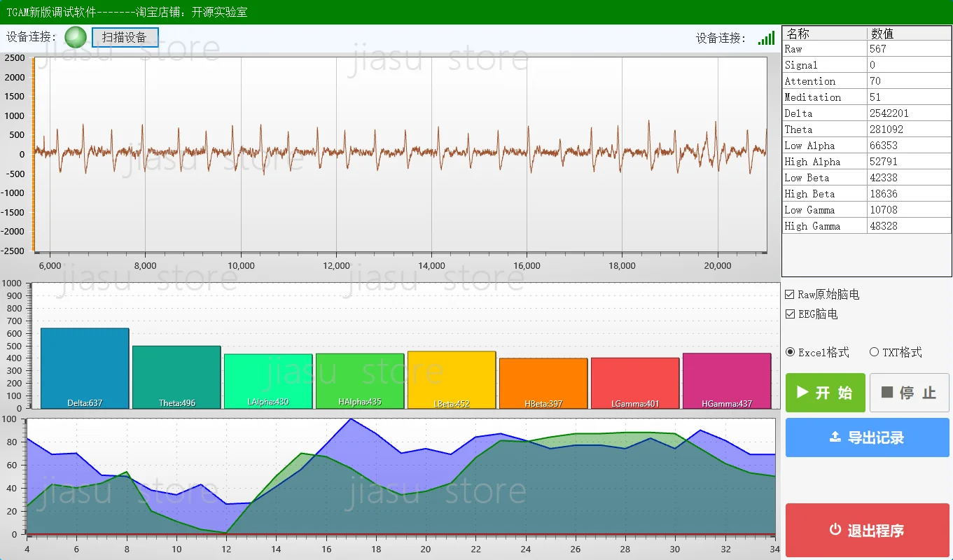953x560 pixels.
Task: Click the orange HBeta bar
Action: coord(543,381)
